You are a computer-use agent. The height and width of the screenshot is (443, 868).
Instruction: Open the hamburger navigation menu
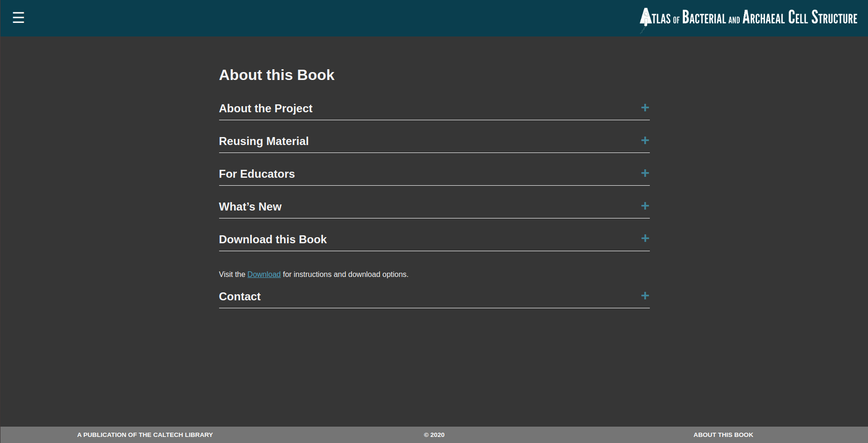click(x=18, y=18)
